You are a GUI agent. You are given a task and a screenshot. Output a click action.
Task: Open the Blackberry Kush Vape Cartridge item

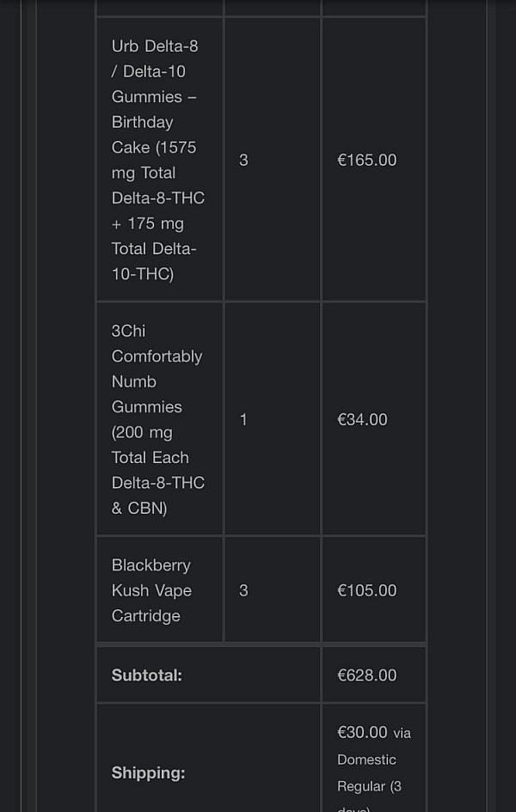pyautogui.click(x=151, y=589)
